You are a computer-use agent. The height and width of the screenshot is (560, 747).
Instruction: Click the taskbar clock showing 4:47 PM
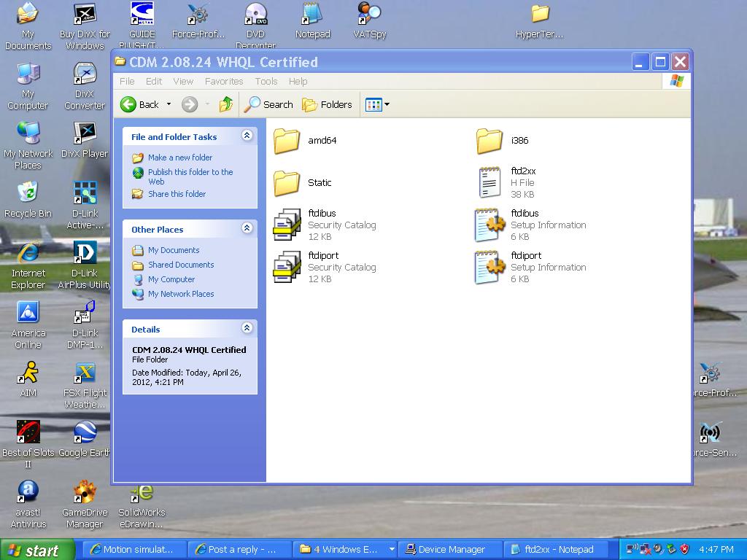(716, 550)
